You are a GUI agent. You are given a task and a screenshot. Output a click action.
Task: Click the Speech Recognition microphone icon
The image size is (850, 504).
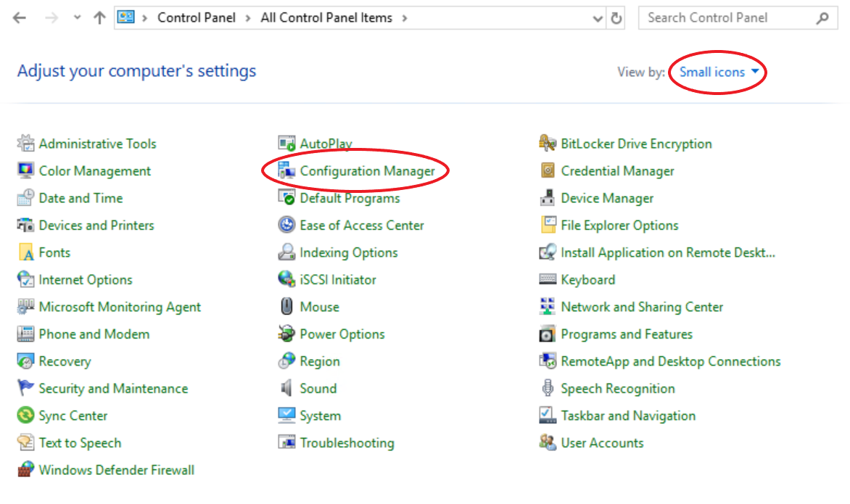[548, 388]
